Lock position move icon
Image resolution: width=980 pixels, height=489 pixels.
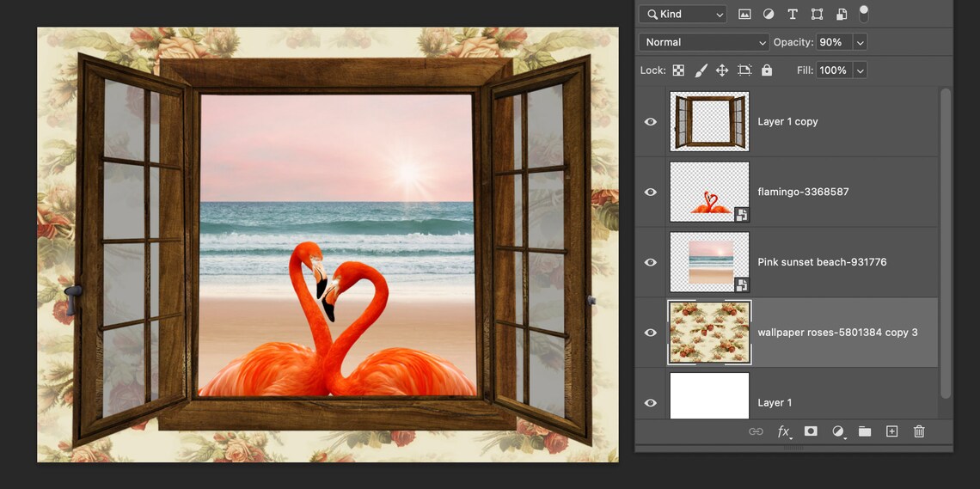pos(722,70)
